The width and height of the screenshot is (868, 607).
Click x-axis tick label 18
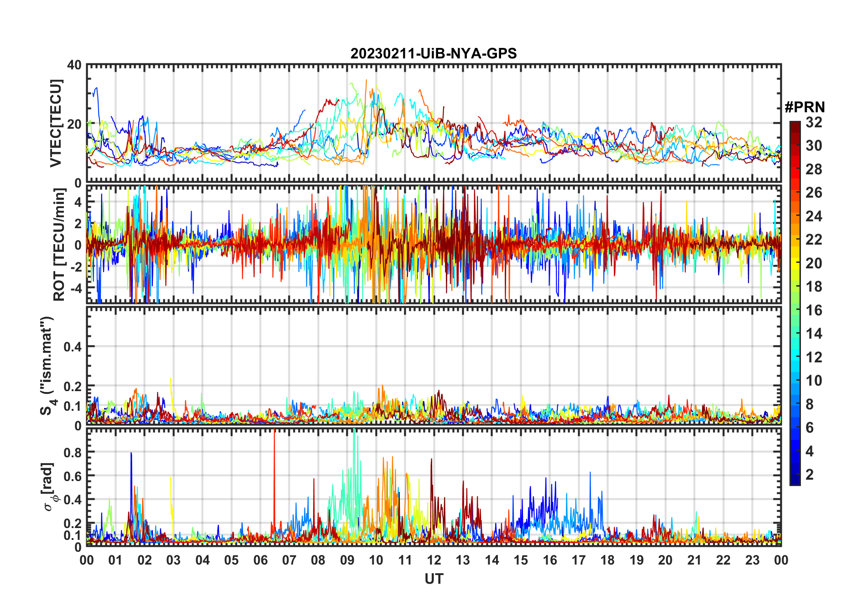(x=607, y=560)
